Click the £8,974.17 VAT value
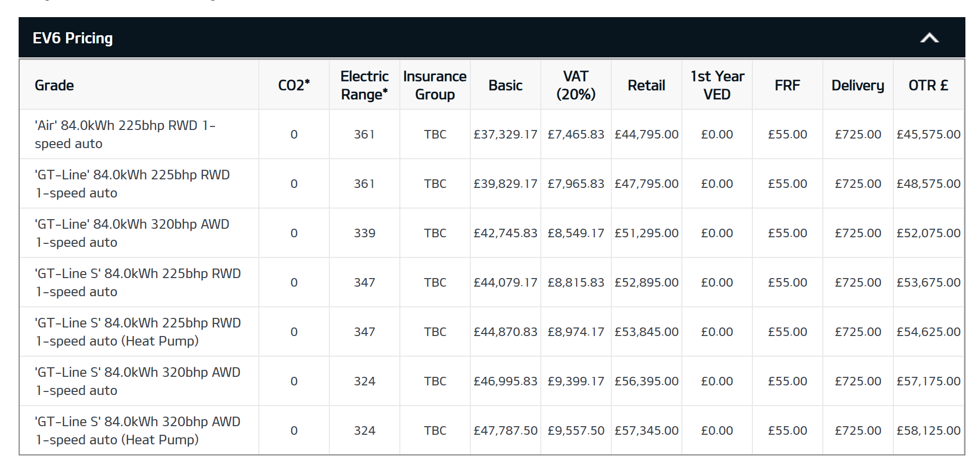The image size is (980, 466). [x=576, y=332]
